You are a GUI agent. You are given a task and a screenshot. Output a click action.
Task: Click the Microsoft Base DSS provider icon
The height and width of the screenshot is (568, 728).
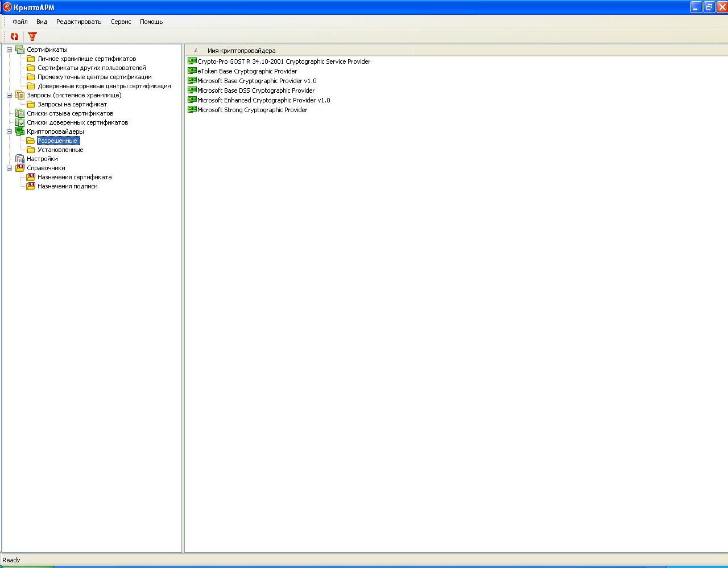point(192,90)
